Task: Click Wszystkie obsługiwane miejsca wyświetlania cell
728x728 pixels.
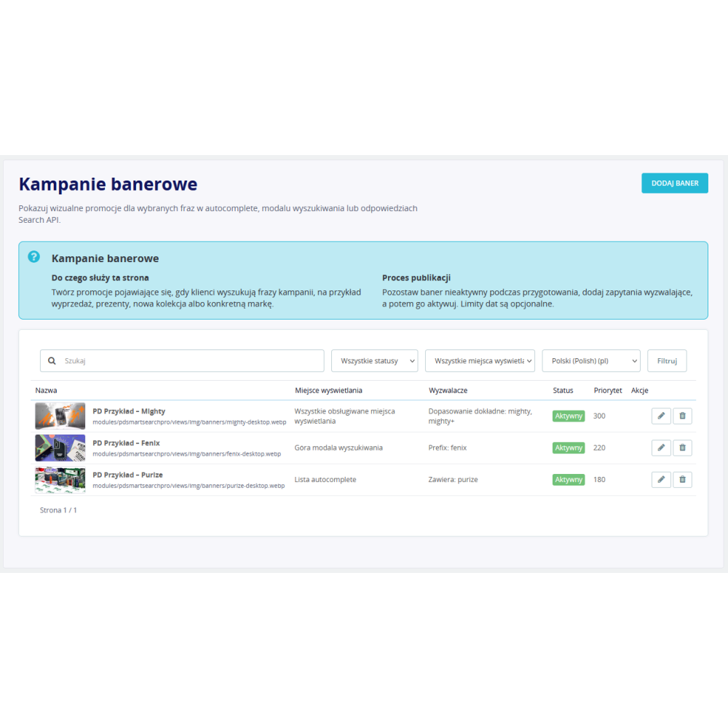Action: pyautogui.click(x=344, y=416)
